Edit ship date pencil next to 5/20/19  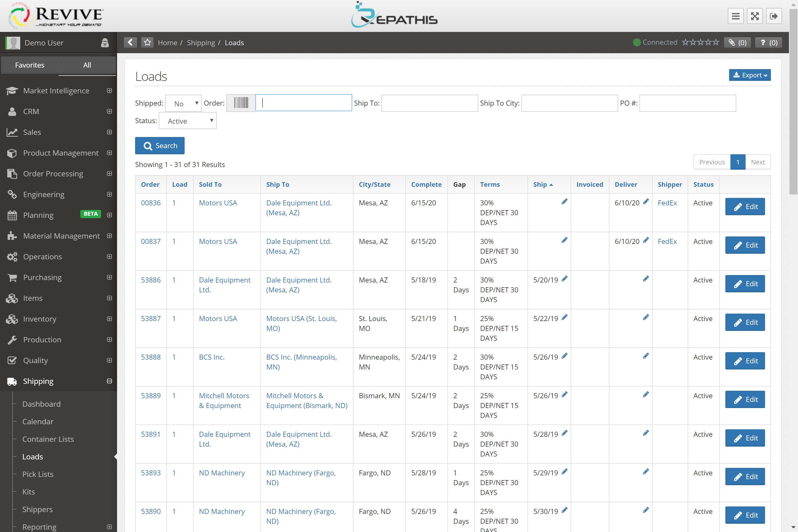click(564, 279)
